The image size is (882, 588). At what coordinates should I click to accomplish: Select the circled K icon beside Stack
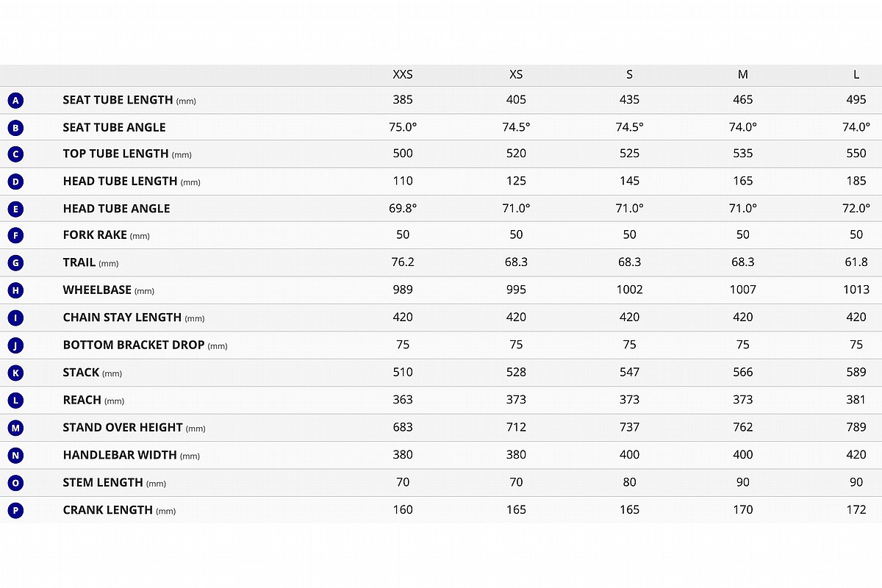click(15, 373)
